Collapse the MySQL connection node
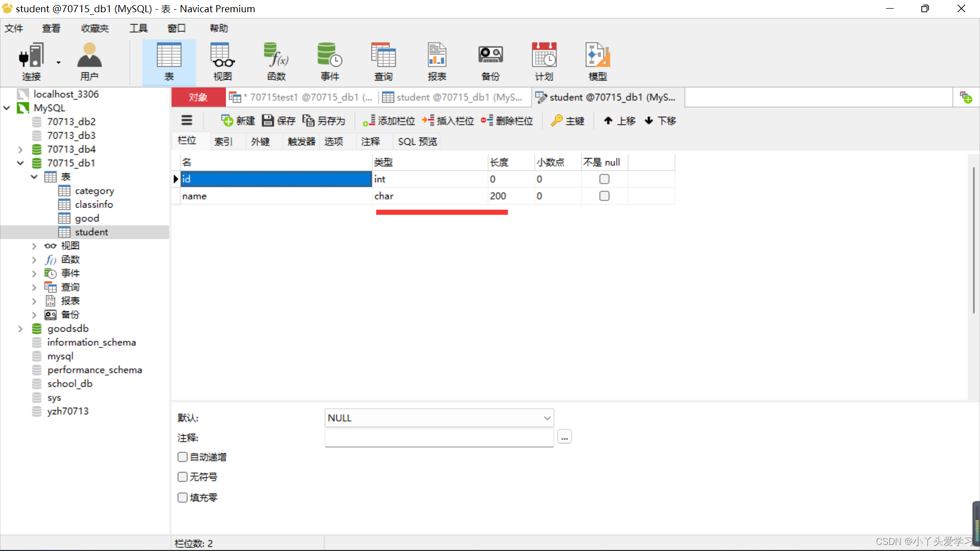 point(7,108)
